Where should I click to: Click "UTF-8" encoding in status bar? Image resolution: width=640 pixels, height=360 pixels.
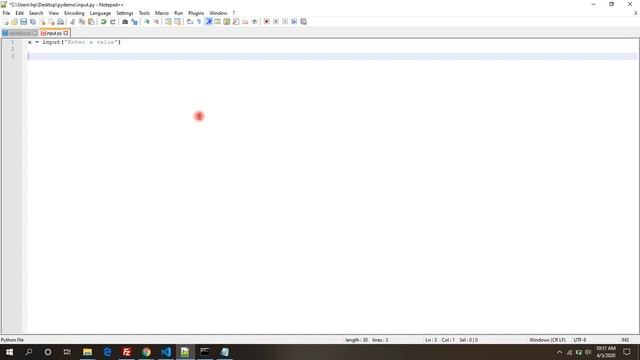point(580,340)
